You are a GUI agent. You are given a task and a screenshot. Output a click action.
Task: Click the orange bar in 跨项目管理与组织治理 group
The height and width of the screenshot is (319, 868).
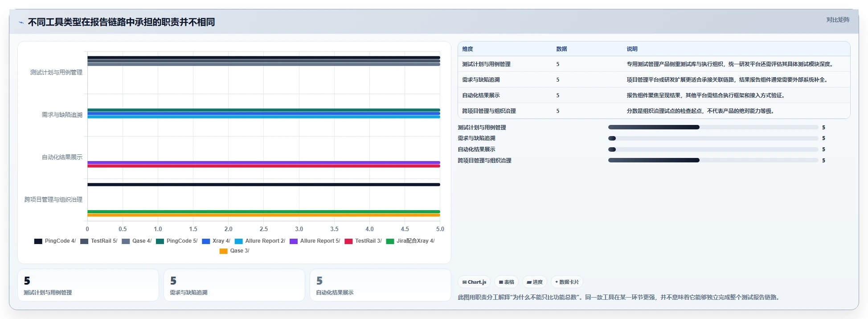click(x=264, y=215)
